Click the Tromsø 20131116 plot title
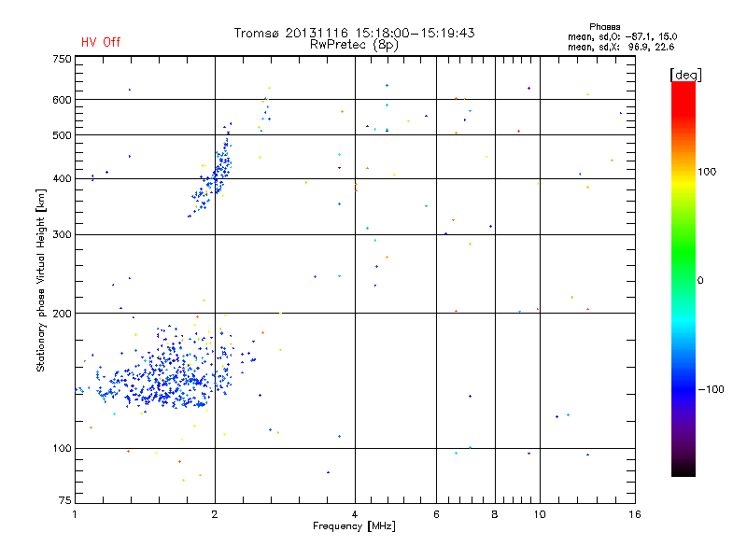The width and height of the screenshot is (747, 560). click(x=354, y=33)
